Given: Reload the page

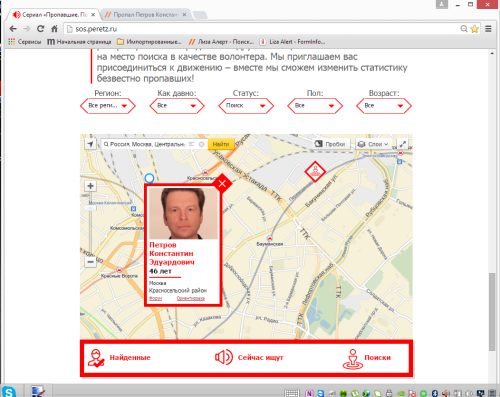Looking at the screenshot, I should click(40, 29).
